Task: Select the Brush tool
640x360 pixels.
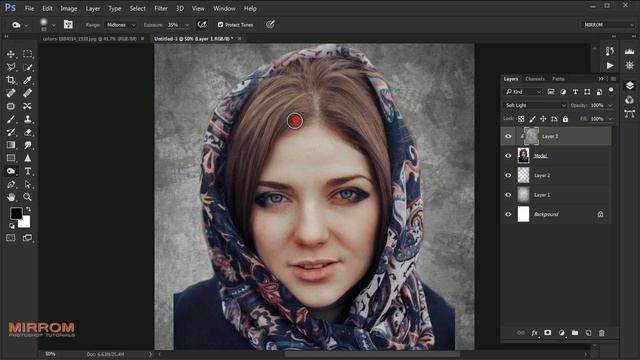Action: (x=11, y=119)
